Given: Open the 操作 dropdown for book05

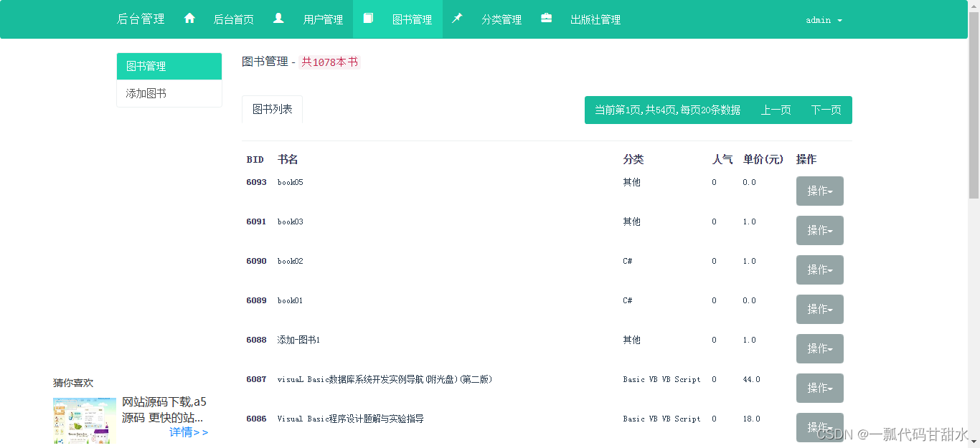Looking at the screenshot, I should (x=819, y=191).
